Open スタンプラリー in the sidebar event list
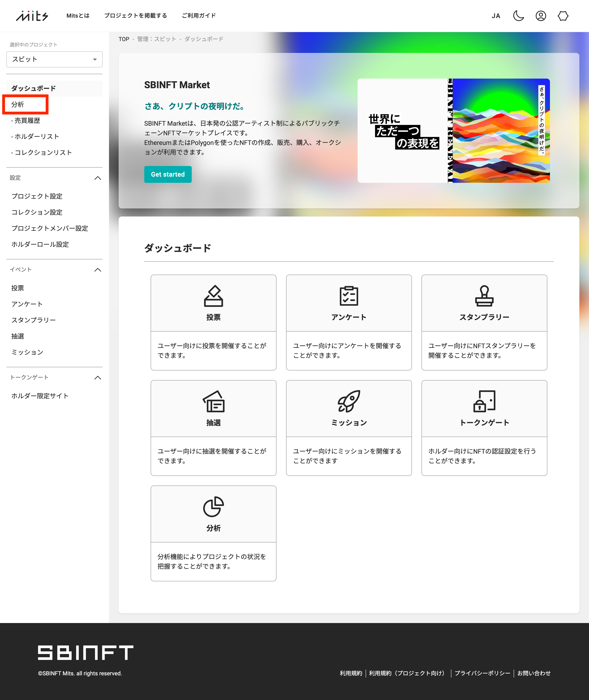 coord(33,320)
